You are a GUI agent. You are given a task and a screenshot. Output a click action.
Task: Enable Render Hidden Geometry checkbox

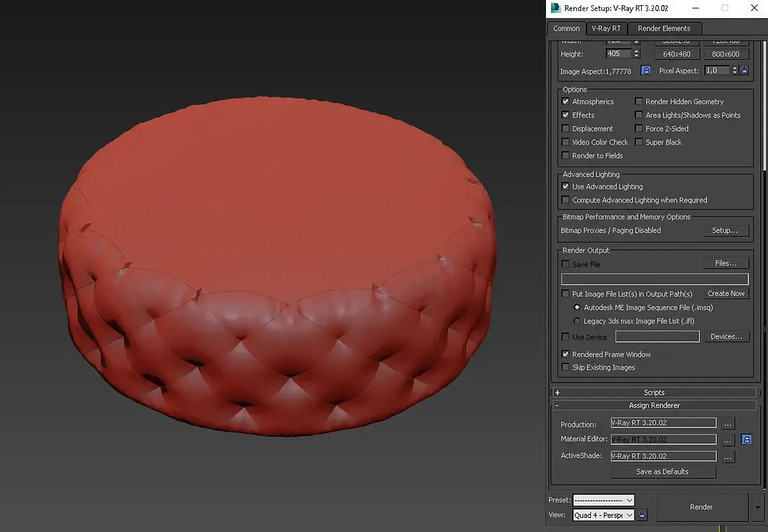coord(638,101)
